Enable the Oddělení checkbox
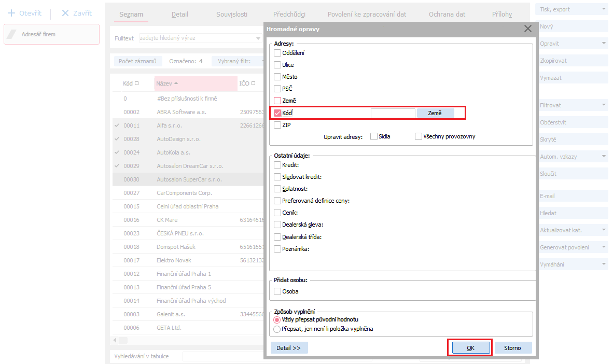Viewport: 613px width, 364px height. pyautogui.click(x=277, y=53)
